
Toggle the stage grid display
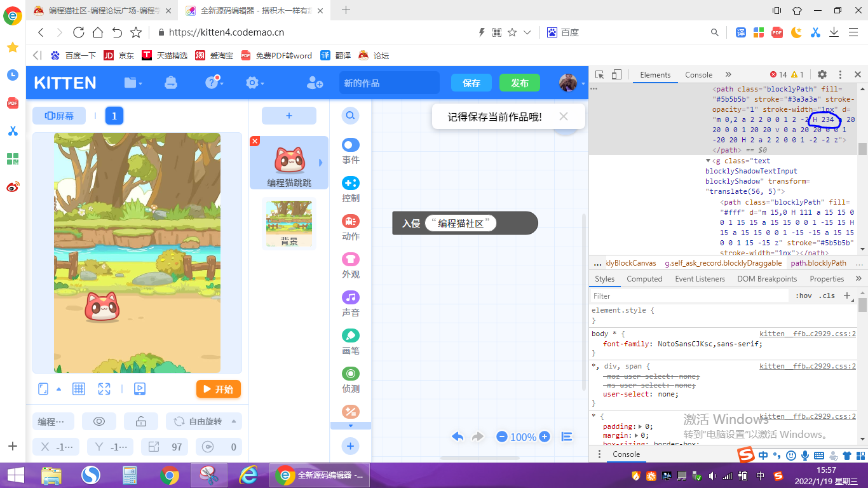coord(79,389)
